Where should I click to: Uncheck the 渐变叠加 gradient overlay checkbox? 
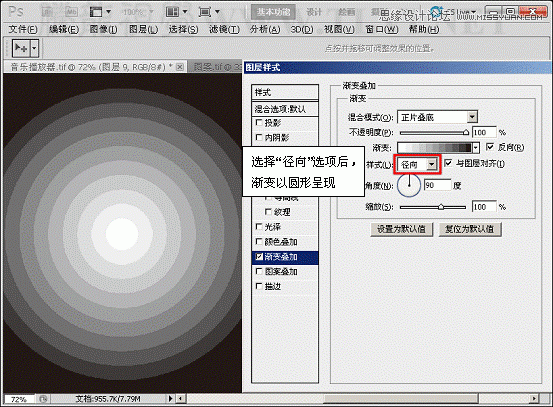[259, 256]
